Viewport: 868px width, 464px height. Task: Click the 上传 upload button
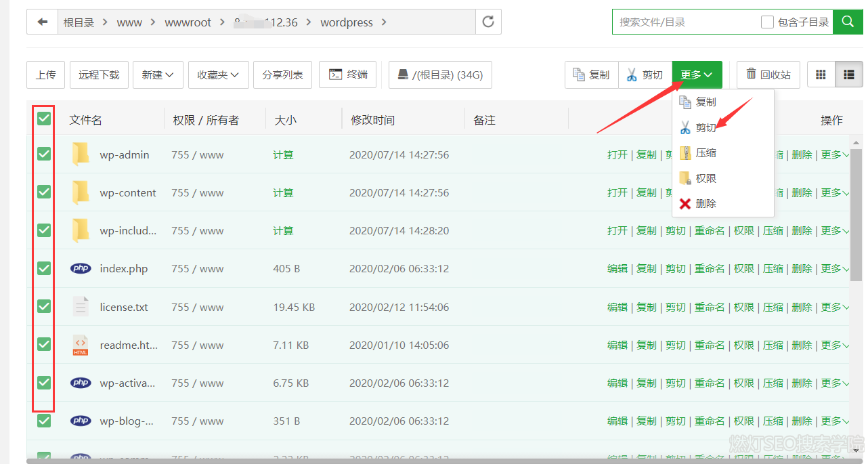coord(45,75)
